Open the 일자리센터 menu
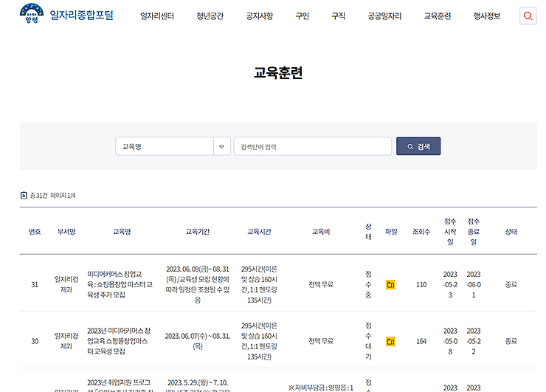The image size is (546, 392). (x=157, y=16)
